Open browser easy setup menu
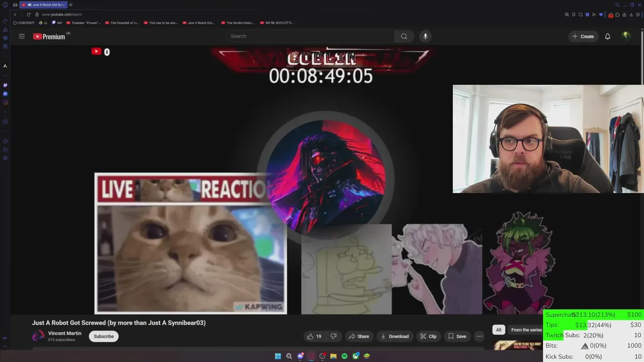 (x=638, y=15)
